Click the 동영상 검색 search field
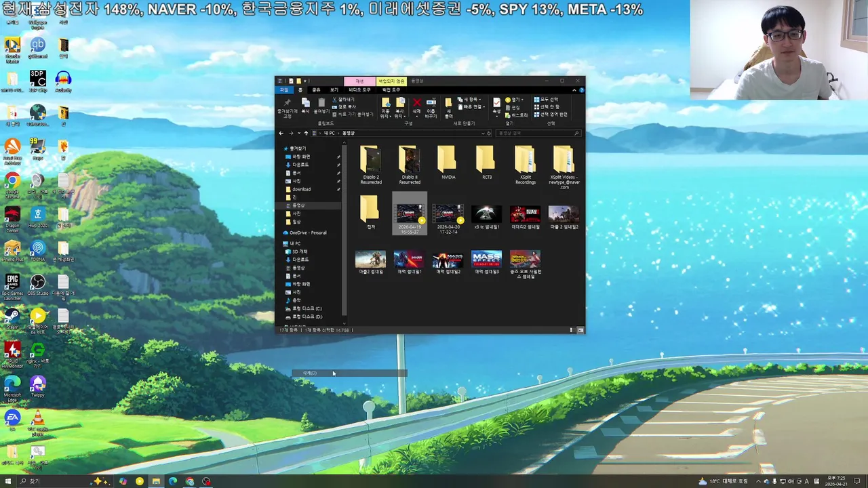 [538, 133]
